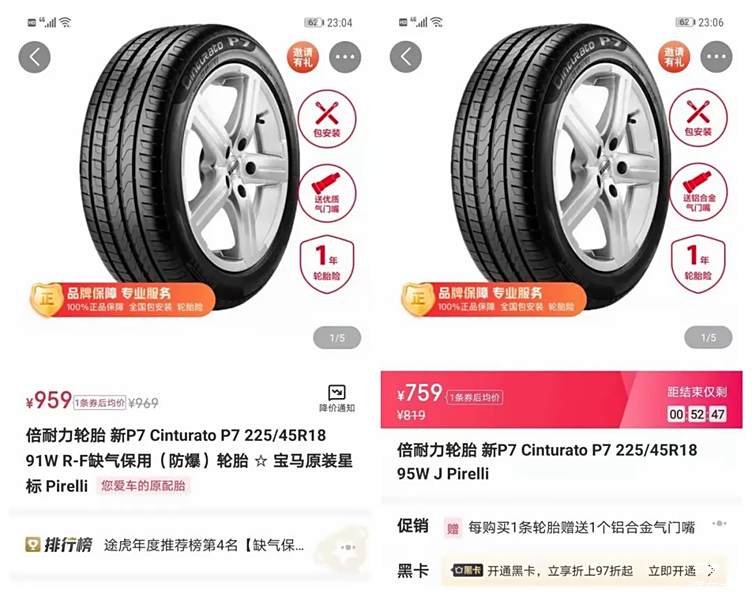Image resolution: width=752 pixels, height=601 pixels.
Task: Tap the 包安装 icon on the left screen
Action: click(327, 118)
